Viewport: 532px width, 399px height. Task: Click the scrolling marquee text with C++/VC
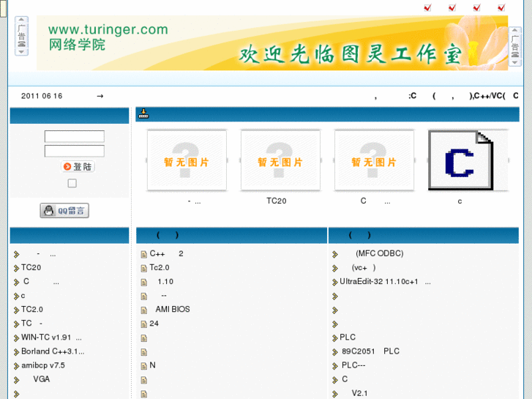446,96
